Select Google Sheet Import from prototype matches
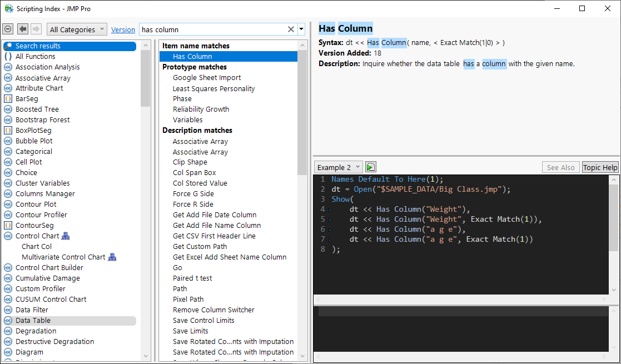Viewport: 621px width, 364px height. pyautogui.click(x=207, y=78)
